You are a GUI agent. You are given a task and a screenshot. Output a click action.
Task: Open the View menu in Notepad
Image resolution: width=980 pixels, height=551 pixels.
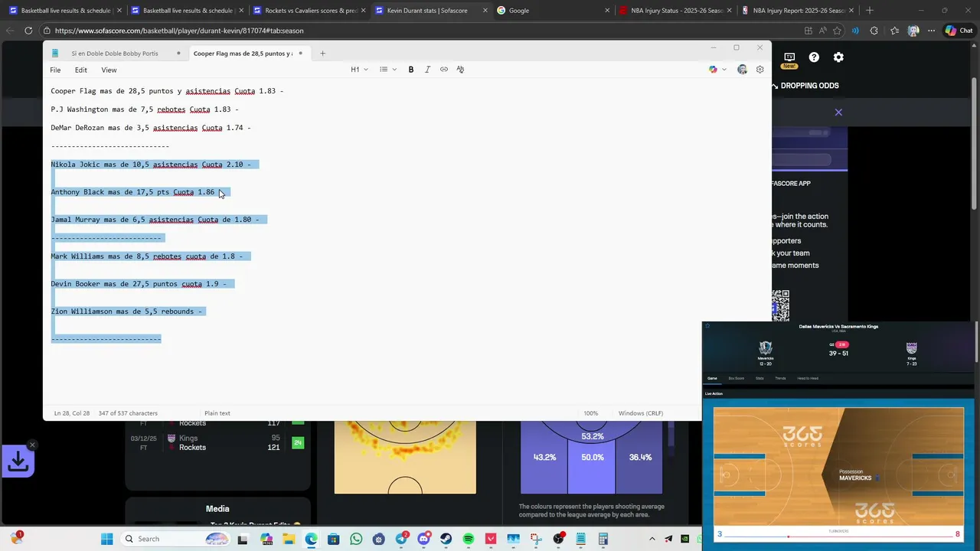click(x=109, y=70)
